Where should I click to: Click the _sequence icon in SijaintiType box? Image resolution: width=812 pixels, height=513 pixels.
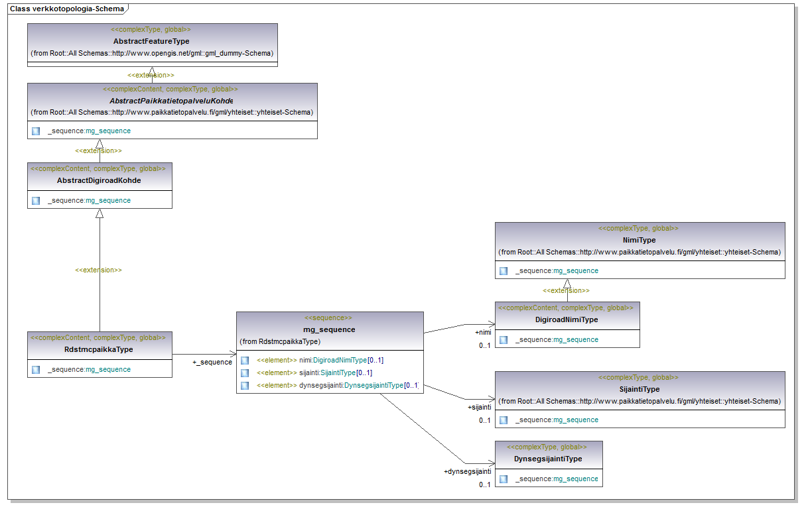504,420
